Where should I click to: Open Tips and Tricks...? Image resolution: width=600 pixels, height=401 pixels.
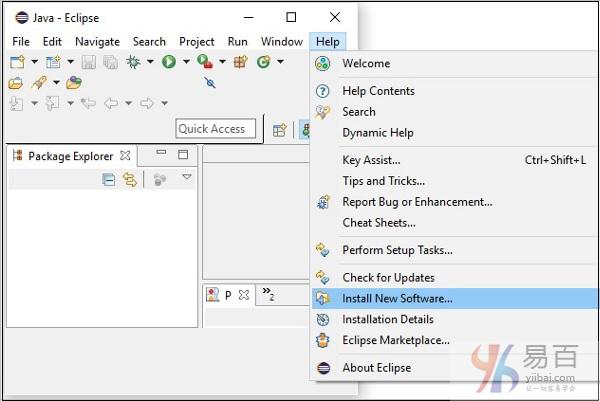455,181
